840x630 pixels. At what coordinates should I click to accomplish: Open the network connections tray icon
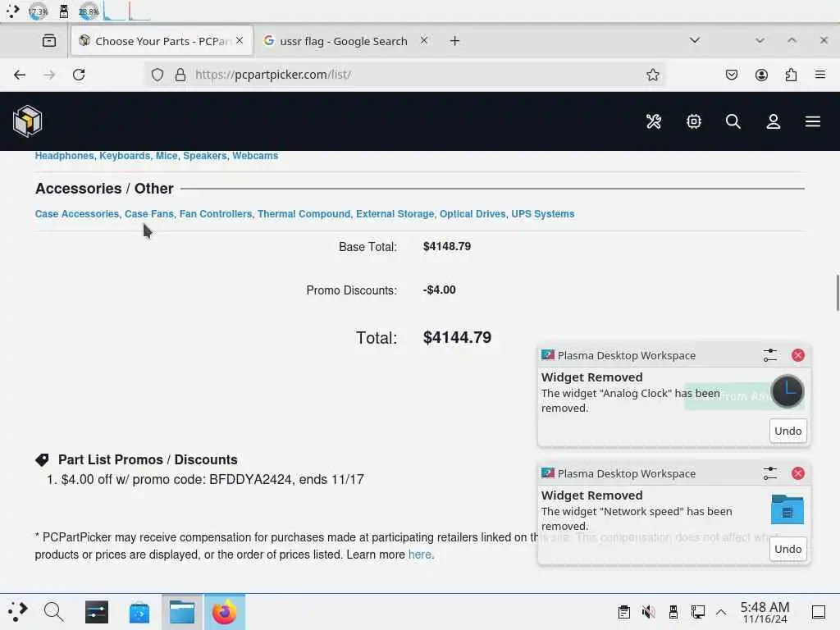point(697,612)
